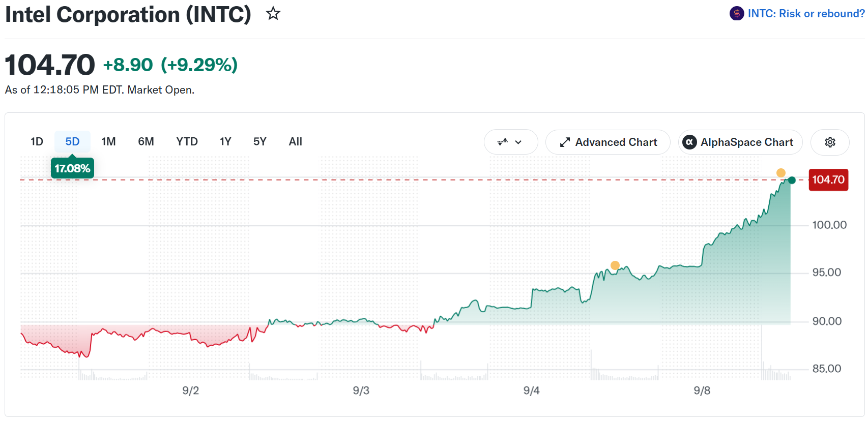Click the (+9.29%) percent change value

[x=199, y=65]
